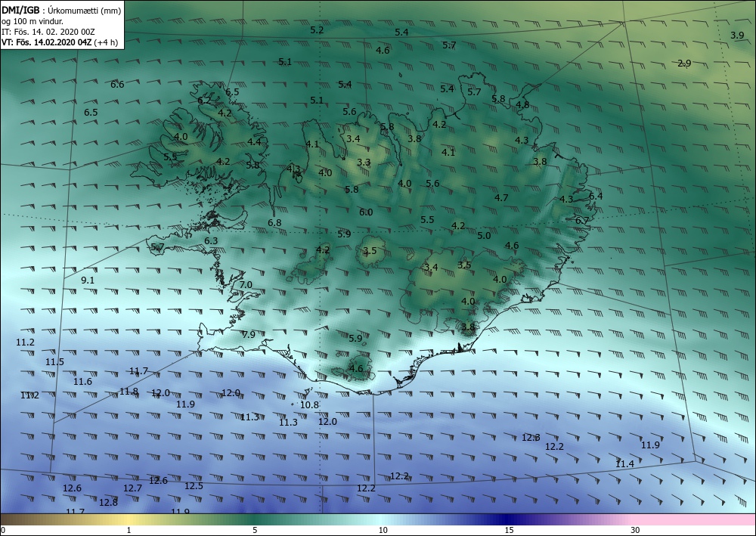
Task: Click the 6.3 value label
Action: click(x=211, y=241)
